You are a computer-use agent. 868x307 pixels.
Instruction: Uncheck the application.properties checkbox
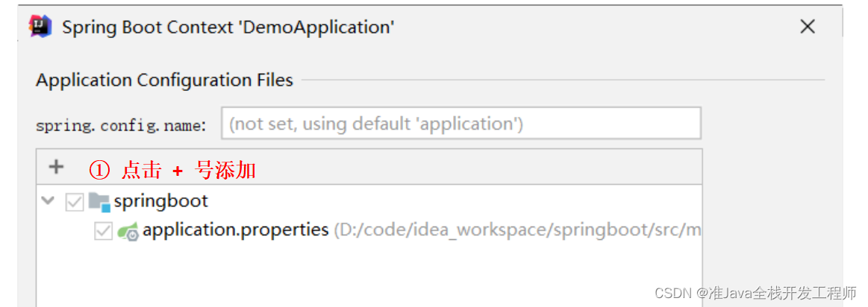pyautogui.click(x=103, y=231)
